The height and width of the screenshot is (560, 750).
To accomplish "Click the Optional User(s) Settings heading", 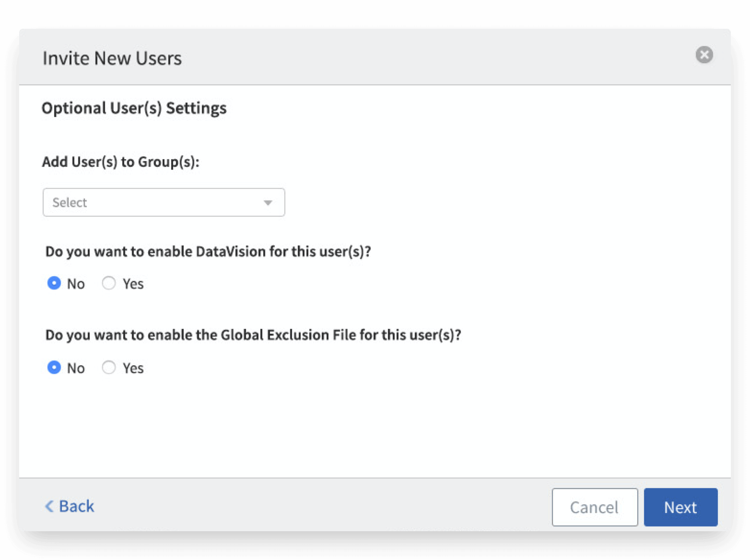I will click(x=134, y=108).
